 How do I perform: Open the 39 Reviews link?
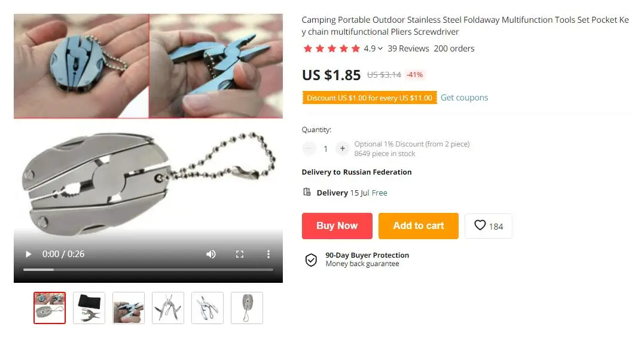point(408,48)
